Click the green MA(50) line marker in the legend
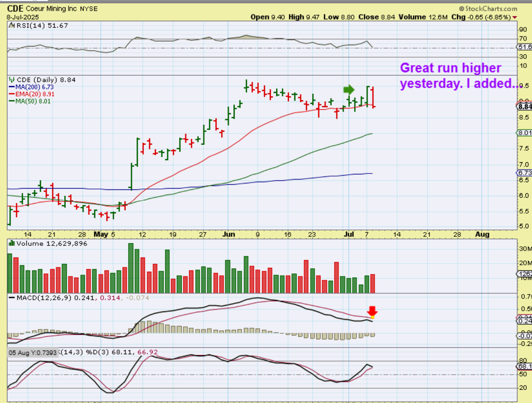Image resolution: width=532 pixels, height=403 pixels. click(x=11, y=101)
